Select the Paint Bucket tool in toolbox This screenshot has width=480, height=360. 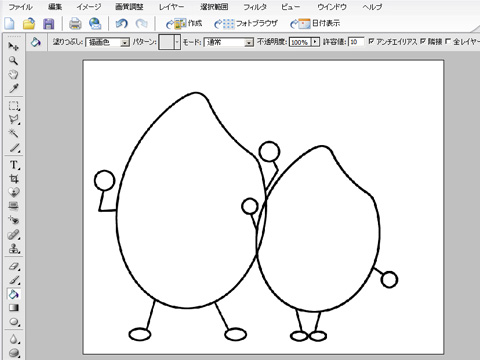14,294
